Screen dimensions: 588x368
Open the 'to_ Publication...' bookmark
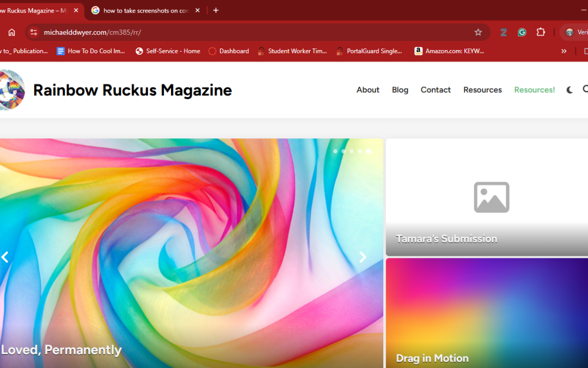pyautogui.click(x=24, y=51)
